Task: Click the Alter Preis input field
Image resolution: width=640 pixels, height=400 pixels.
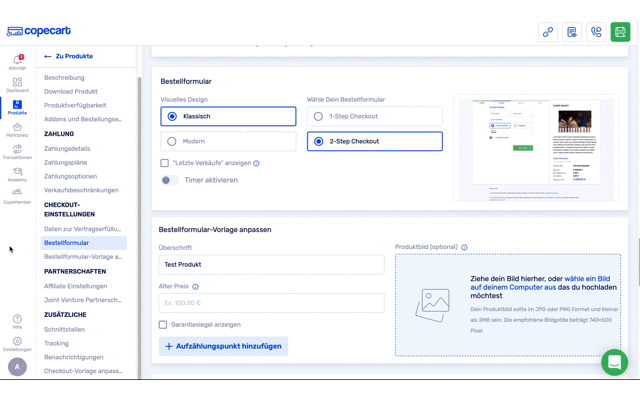Action: click(271, 303)
